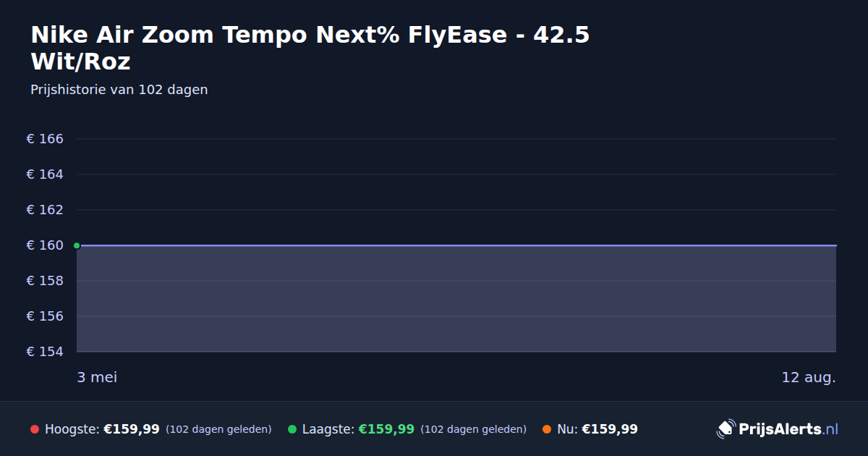Click the red Hoogste legend dot

[x=35, y=429]
